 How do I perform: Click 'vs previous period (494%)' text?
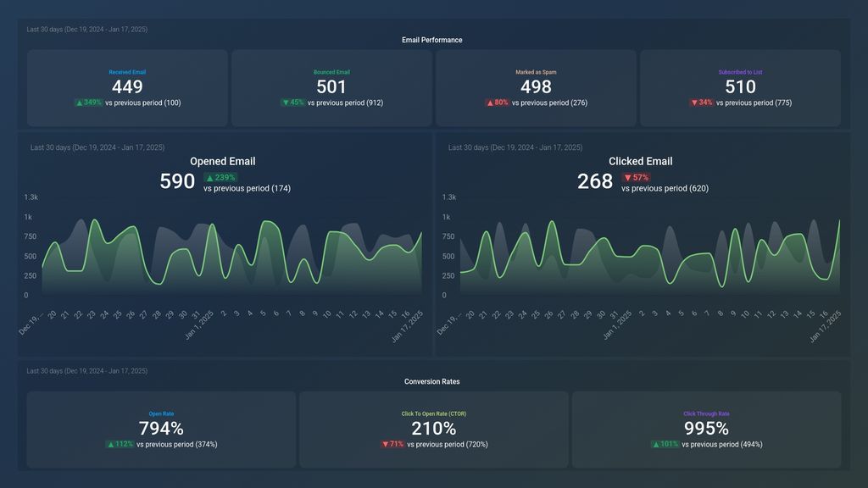[x=722, y=445]
